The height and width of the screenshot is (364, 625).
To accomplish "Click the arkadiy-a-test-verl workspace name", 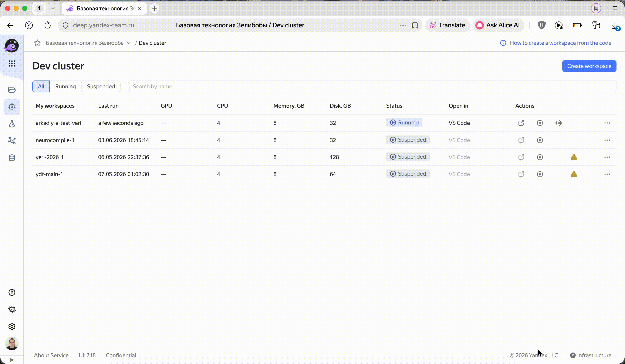I will point(58,123).
